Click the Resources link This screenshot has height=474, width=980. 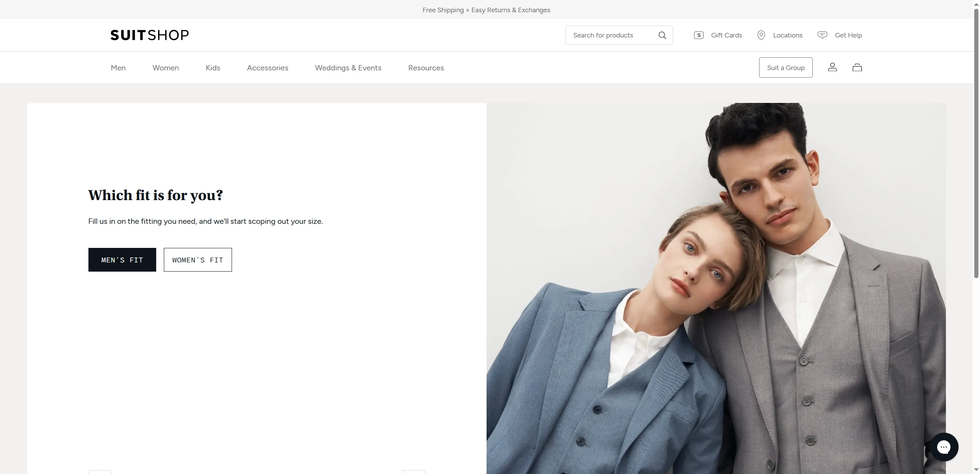click(x=426, y=68)
